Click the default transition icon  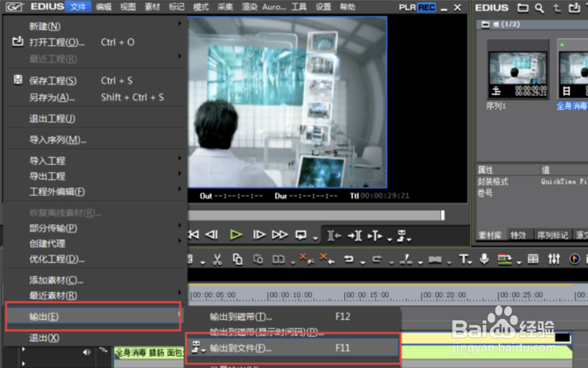pos(435,260)
